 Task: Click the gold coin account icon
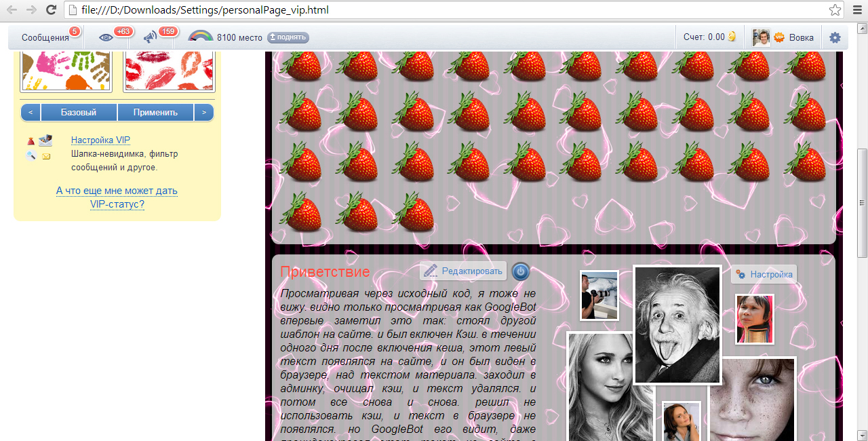tap(732, 37)
